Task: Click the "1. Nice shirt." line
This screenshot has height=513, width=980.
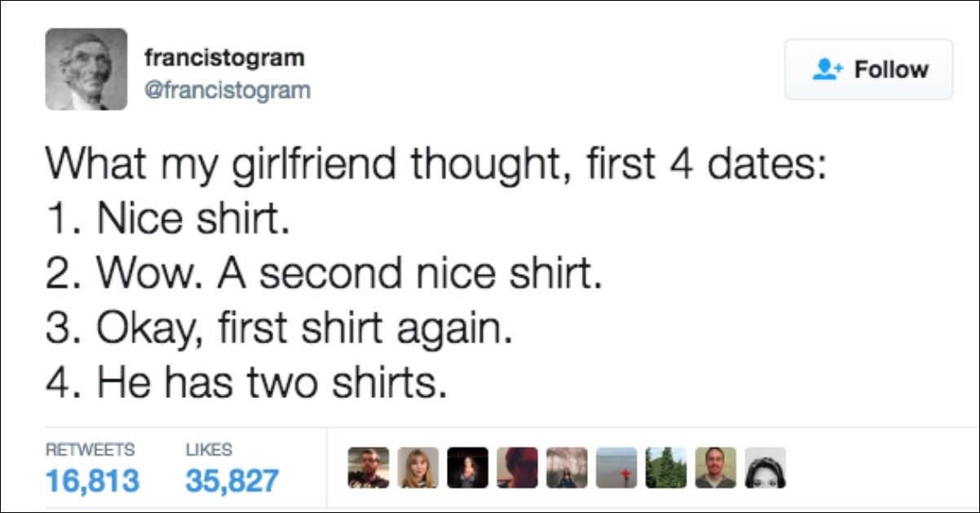Action: tap(167, 219)
